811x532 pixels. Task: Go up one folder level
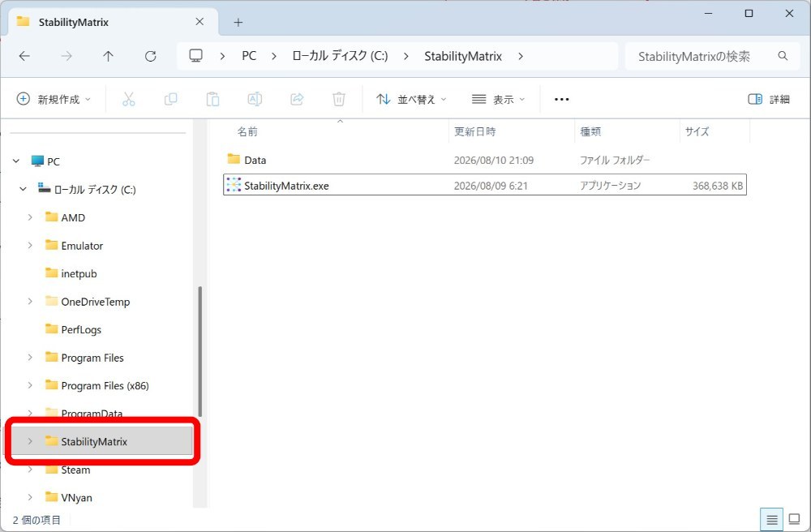108,56
